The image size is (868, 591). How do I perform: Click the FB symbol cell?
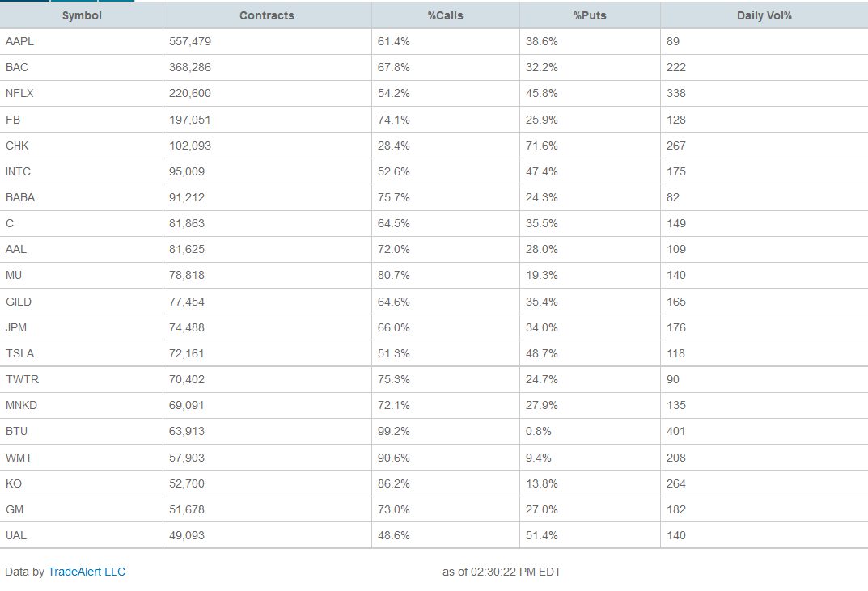[x=13, y=120]
